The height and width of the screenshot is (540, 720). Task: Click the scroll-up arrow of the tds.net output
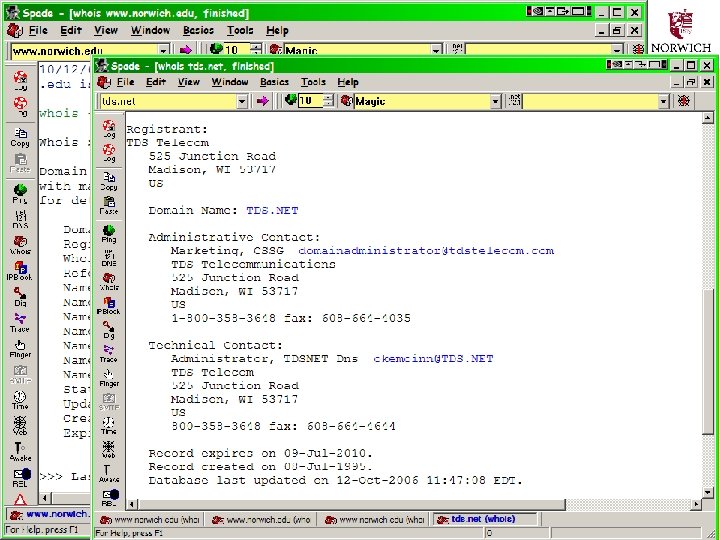tap(708, 118)
